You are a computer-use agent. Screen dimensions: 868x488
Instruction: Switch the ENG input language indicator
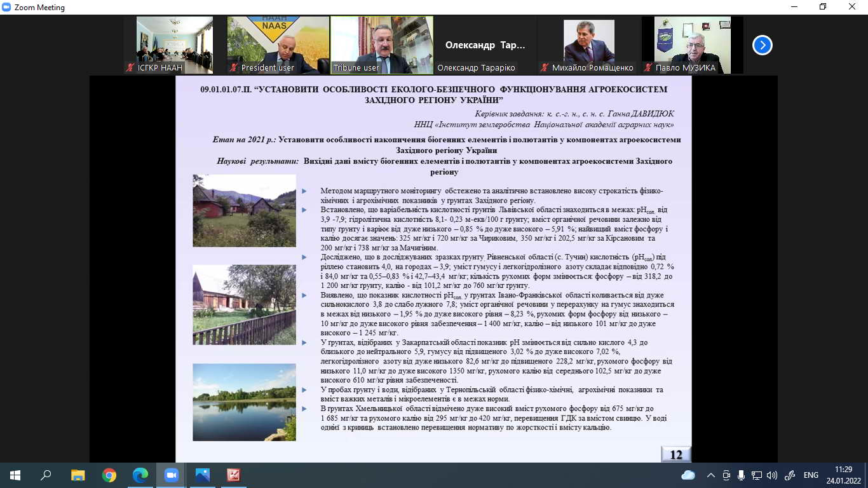point(811,475)
